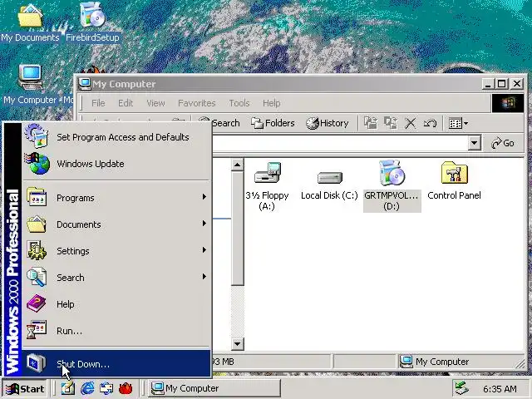Click the system tray network icon
Viewport: 532px width, 399px height.
(462, 388)
